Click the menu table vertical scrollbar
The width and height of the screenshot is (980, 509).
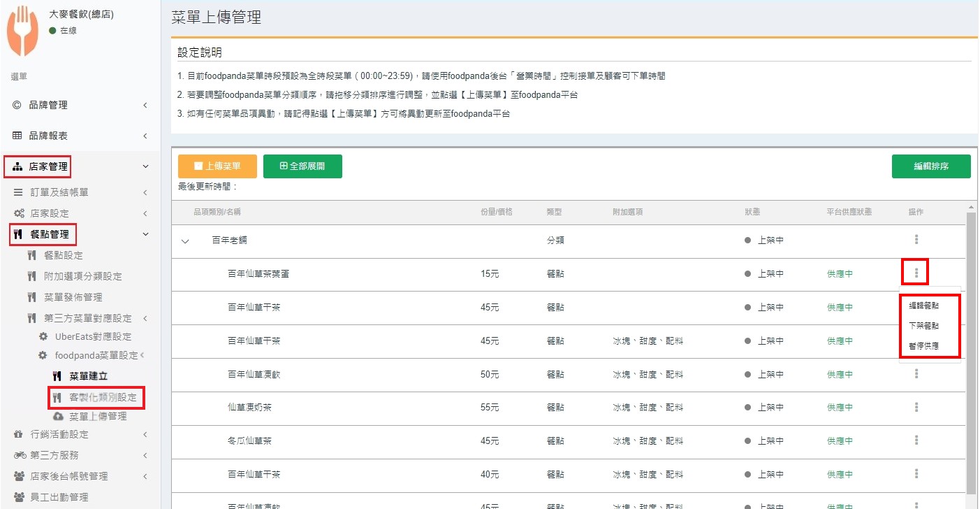[970, 350]
